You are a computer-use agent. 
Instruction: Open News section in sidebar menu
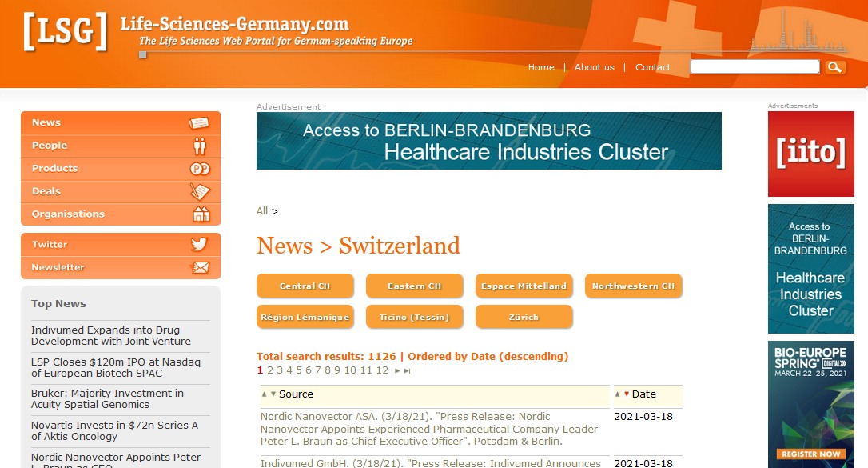point(121,123)
